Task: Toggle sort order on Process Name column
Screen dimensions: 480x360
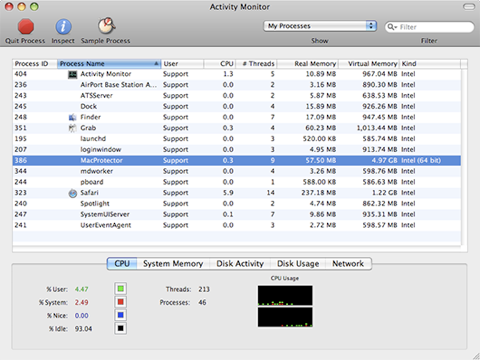Action: [109, 64]
